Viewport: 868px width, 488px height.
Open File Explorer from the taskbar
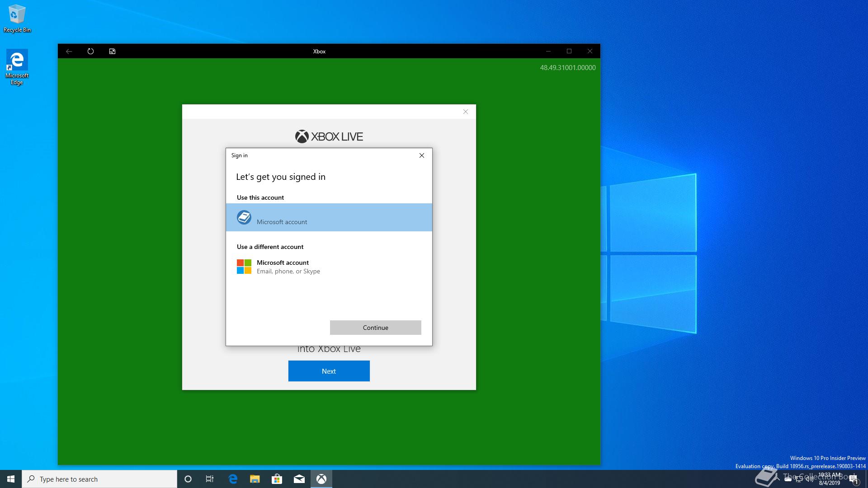255,479
